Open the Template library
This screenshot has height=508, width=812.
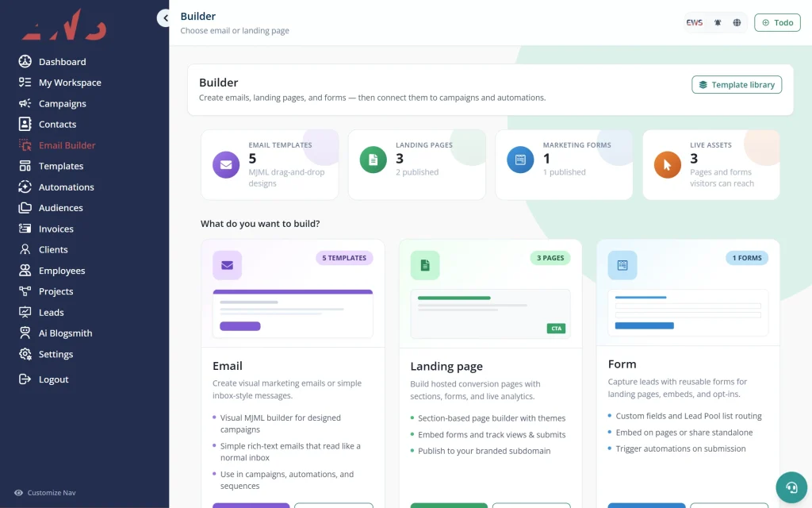[737, 84]
